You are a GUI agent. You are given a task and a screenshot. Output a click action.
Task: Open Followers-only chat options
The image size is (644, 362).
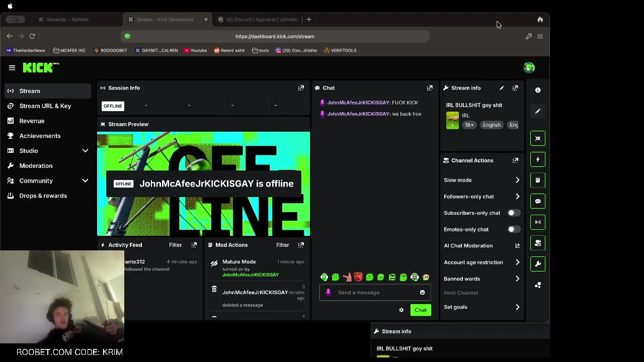pyautogui.click(x=482, y=197)
